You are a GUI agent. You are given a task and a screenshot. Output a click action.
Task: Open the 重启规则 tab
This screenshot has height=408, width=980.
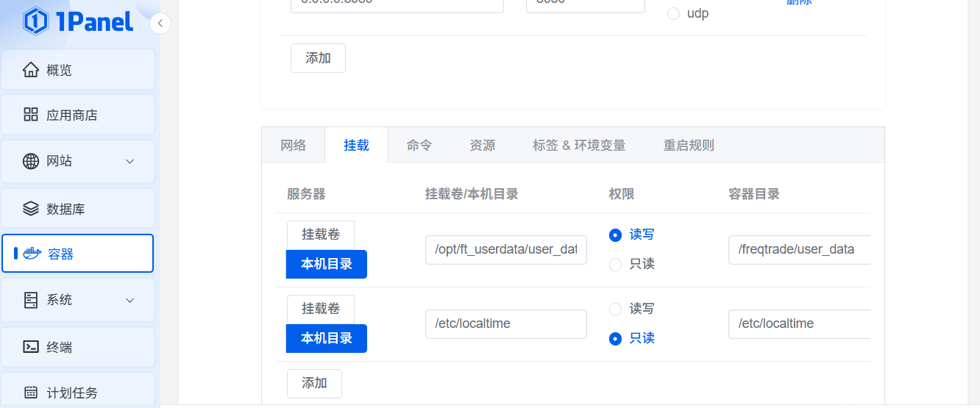click(689, 145)
